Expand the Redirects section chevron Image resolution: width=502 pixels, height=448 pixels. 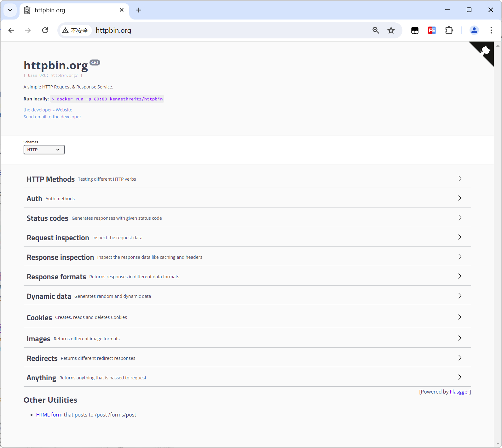pyautogui.click(x=460, y=358)
